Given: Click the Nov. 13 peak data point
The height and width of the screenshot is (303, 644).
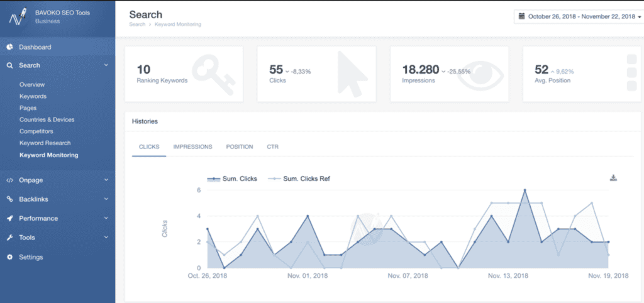Looking at the screenshot, I should [x=525, y=190].
